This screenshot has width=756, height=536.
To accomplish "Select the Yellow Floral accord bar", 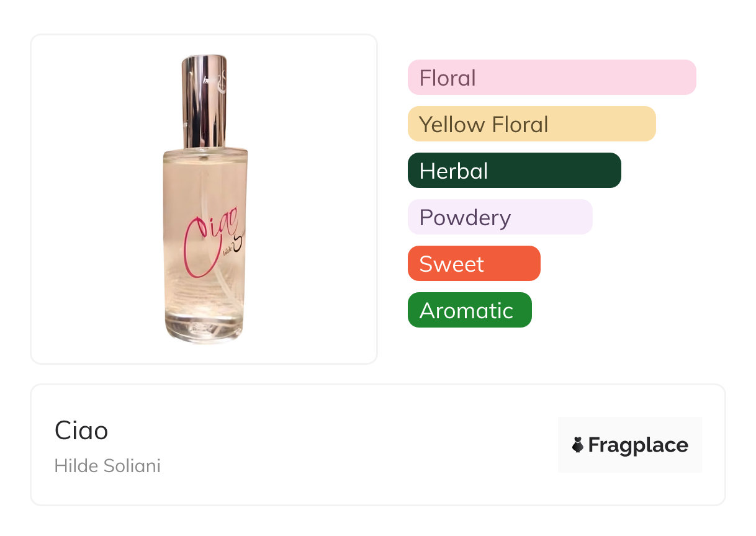I will tap(531, 124).
